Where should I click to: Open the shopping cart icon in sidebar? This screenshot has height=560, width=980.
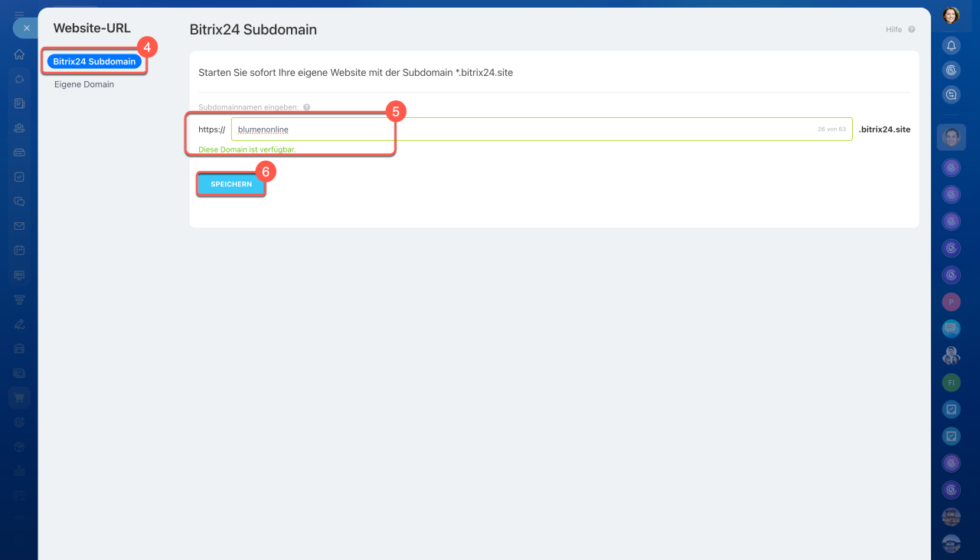(x=19, y=397)
